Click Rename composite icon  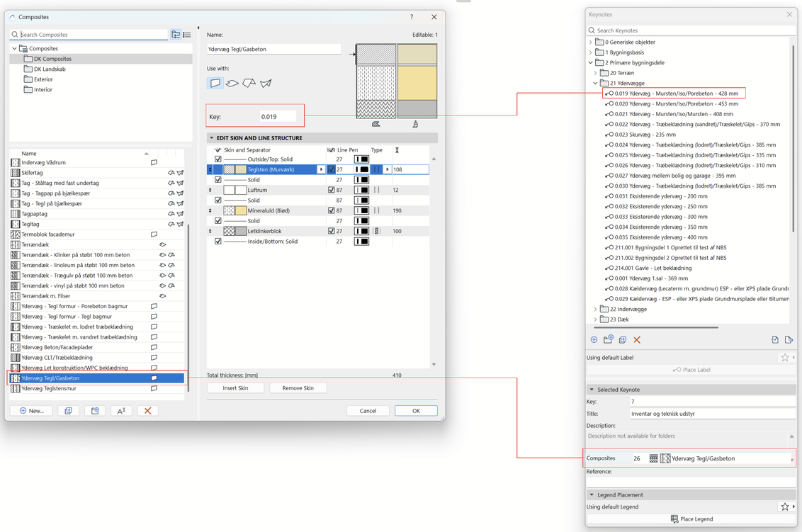(121, 411)
